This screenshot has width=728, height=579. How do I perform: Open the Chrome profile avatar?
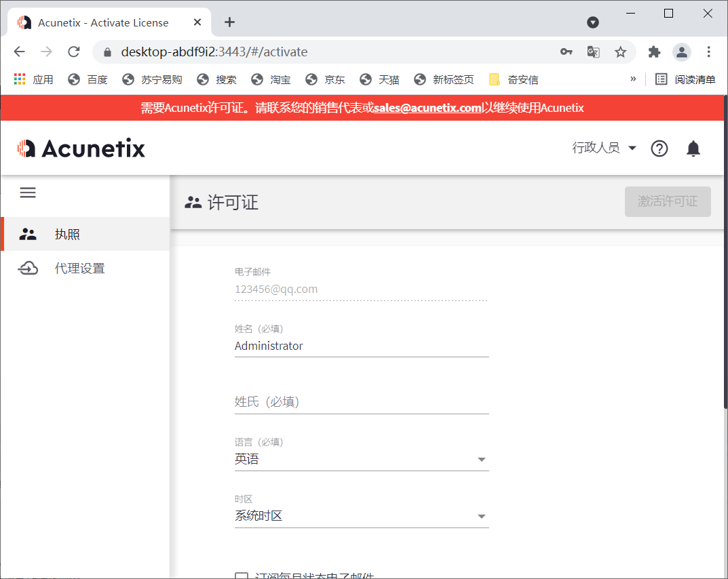682,52
